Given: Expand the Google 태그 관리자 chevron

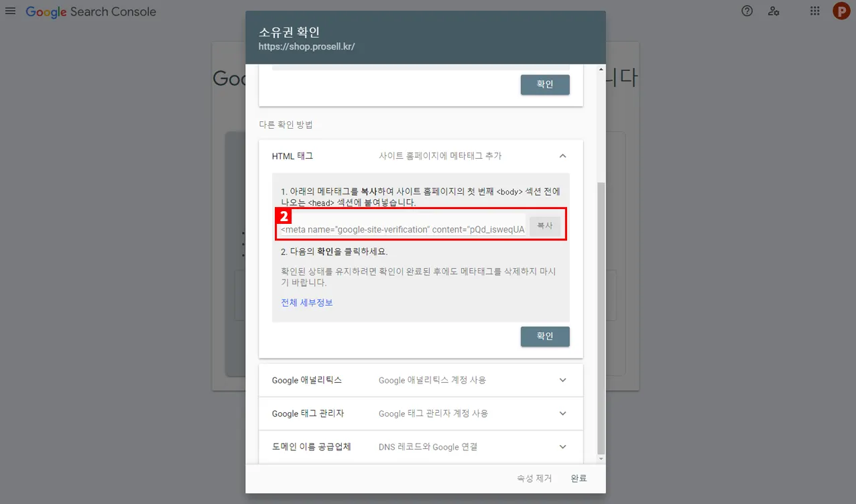Looking at the screenshot, I should (x=562, y=414).
